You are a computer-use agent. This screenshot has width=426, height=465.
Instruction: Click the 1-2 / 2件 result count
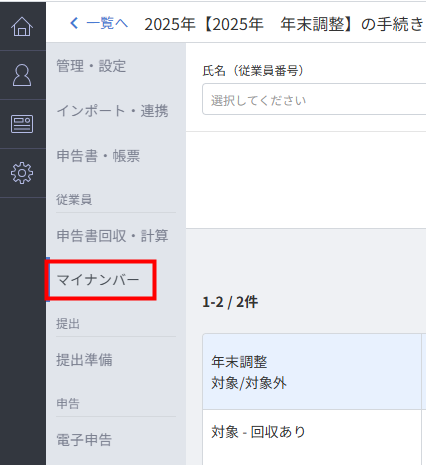pos(230,302)
